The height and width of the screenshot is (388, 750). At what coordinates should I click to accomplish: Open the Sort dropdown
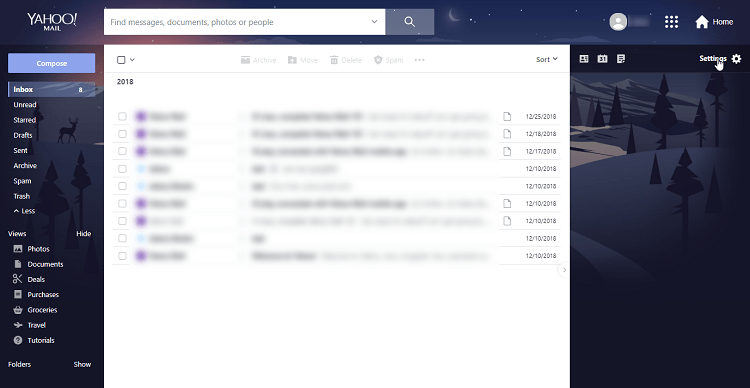(547, 59)
